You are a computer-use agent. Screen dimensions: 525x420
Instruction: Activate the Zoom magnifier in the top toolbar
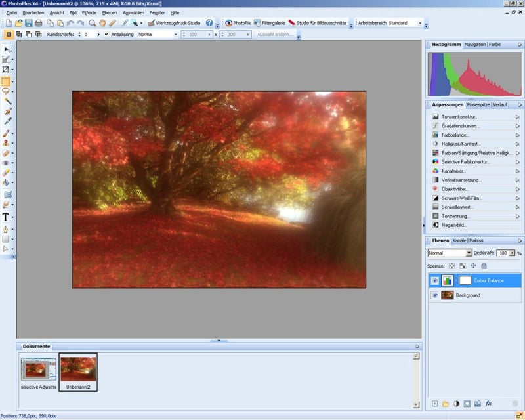coord(92,23)
